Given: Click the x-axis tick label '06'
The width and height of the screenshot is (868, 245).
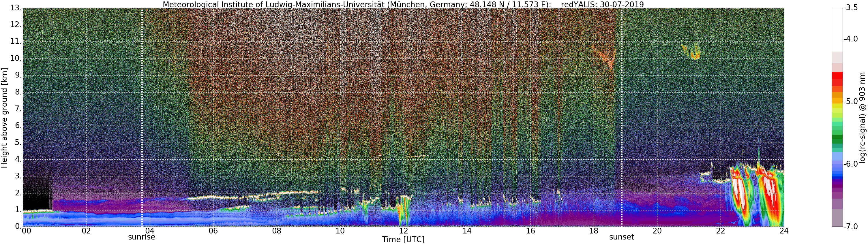Looking at the screenshot, I should pos(213,231).
